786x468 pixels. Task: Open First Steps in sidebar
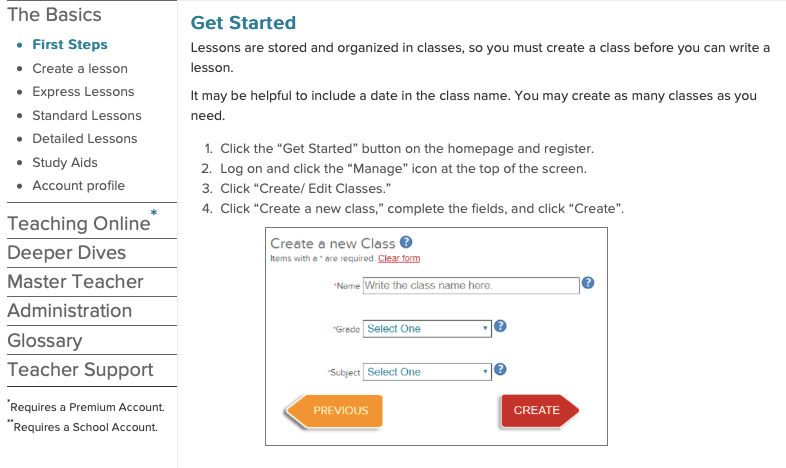(x=69, y=44)
